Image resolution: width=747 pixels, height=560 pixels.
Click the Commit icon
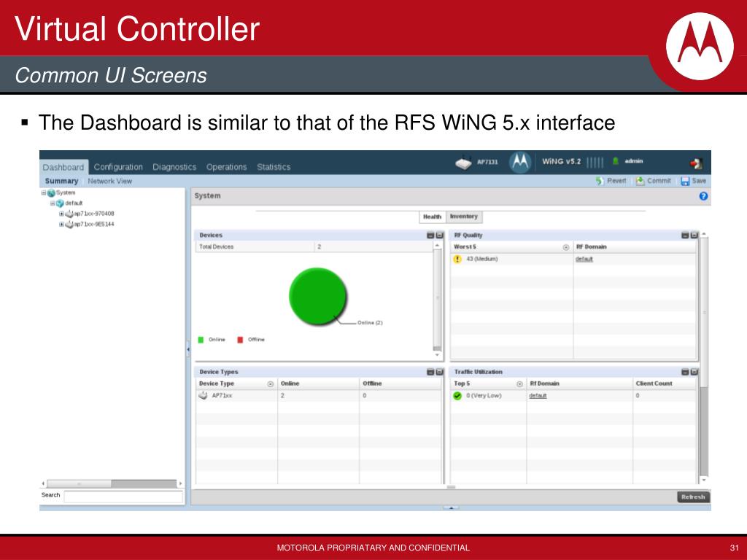tap(640, 181)
